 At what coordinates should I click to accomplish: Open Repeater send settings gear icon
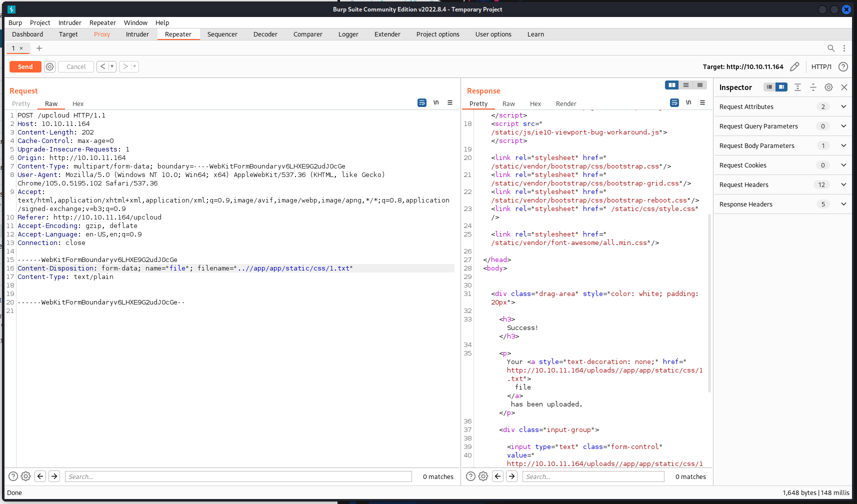pos(49,66)
